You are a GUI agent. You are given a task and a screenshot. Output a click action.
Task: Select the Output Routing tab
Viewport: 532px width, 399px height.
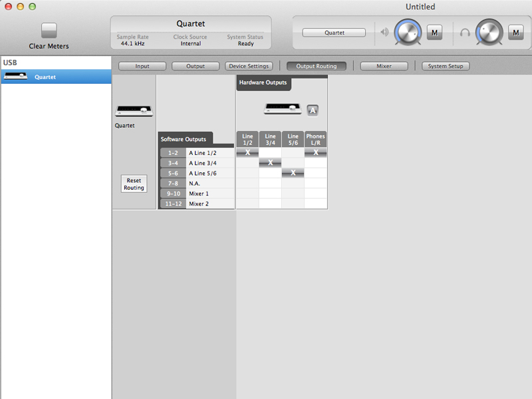[317, 66]
